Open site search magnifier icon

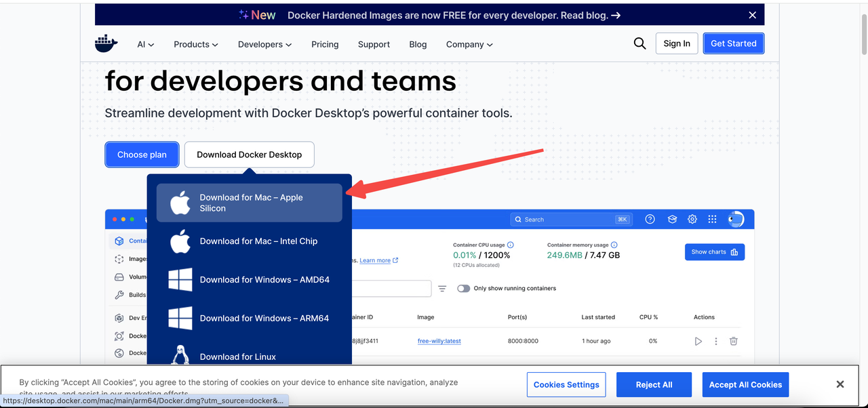coord(639,43)
